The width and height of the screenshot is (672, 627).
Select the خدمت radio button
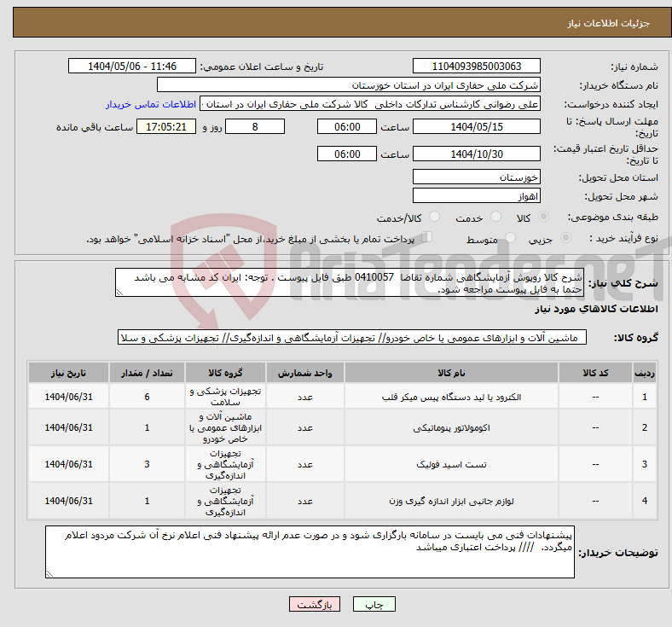495,217
